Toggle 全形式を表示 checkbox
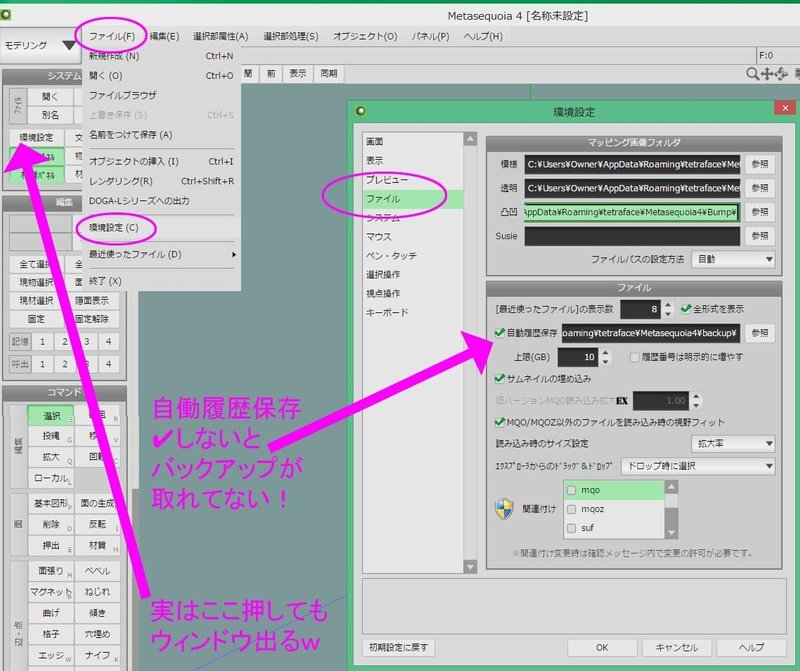The height and width of the screenshot is (671, 800). [x=686, y=309]
